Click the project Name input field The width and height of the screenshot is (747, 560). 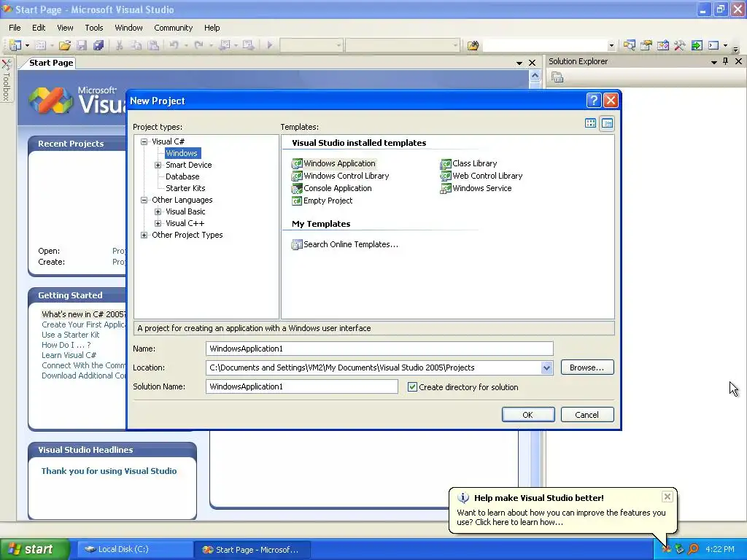(379, 349)
